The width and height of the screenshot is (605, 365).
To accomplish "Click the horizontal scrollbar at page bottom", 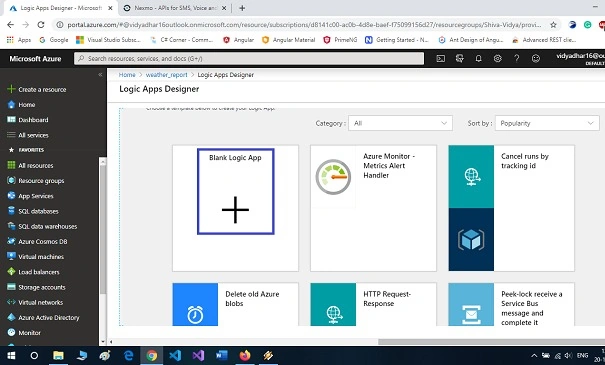I will tap(492, 342).
